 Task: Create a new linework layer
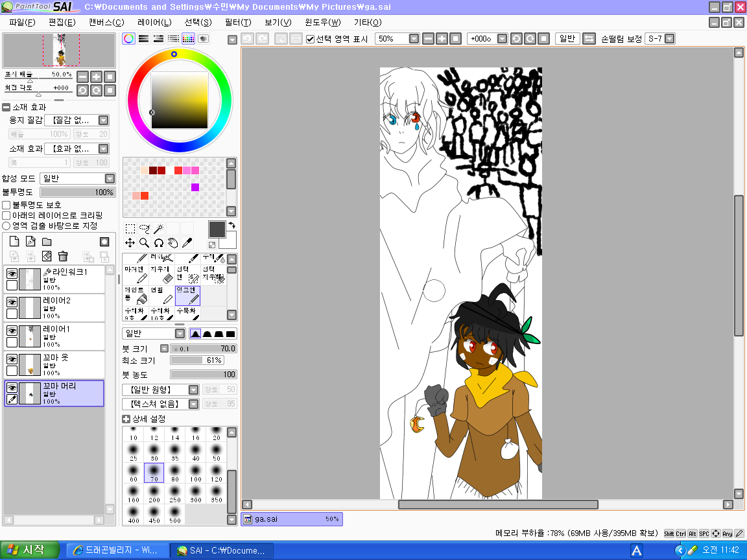click(30, 242)
